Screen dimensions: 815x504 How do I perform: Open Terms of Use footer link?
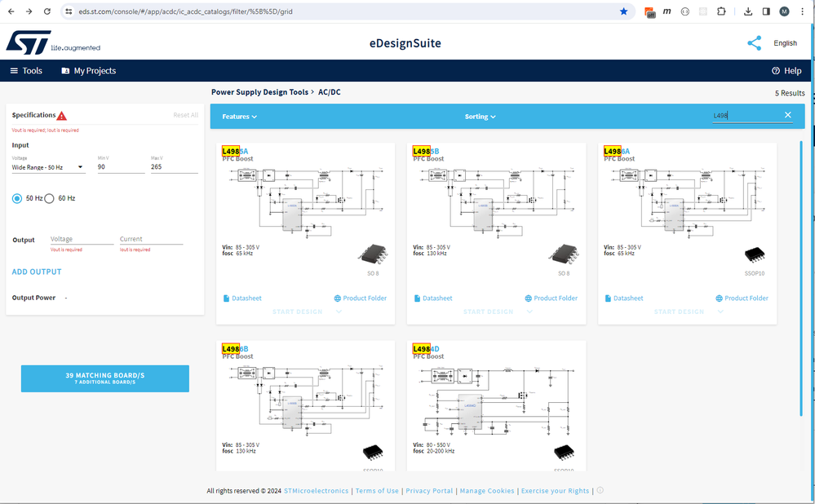[x=377, y=490]
